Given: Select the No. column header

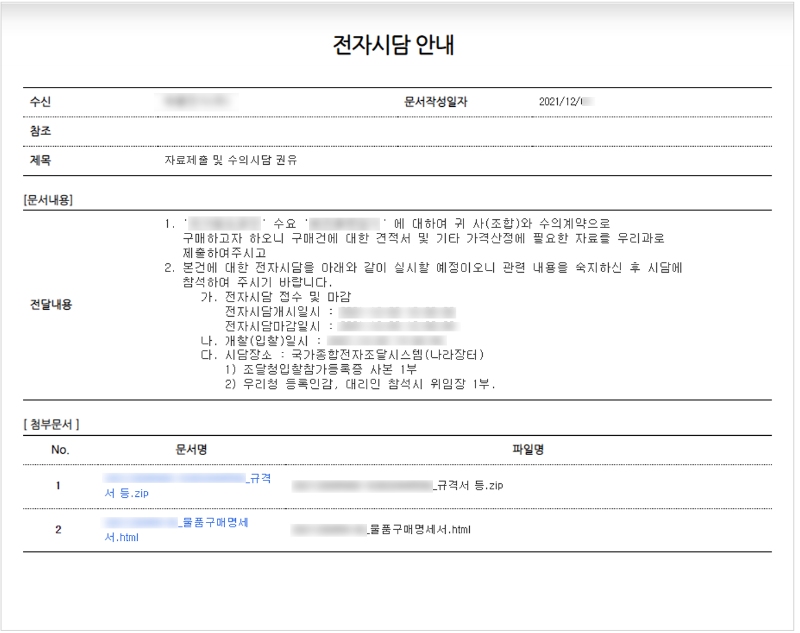Looking at the screenshot, I should (x=62, y=448).
